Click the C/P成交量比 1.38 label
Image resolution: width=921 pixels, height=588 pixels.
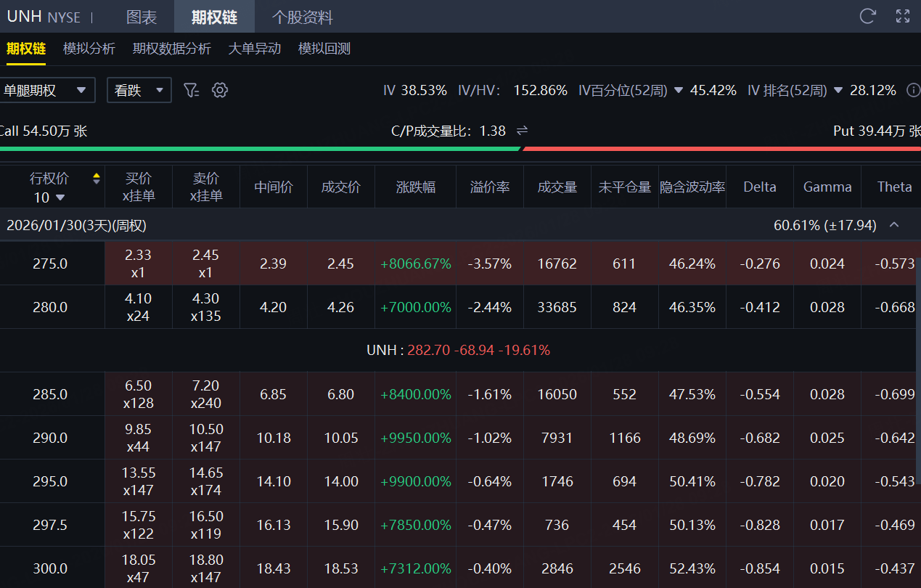[x=449, y=131]
